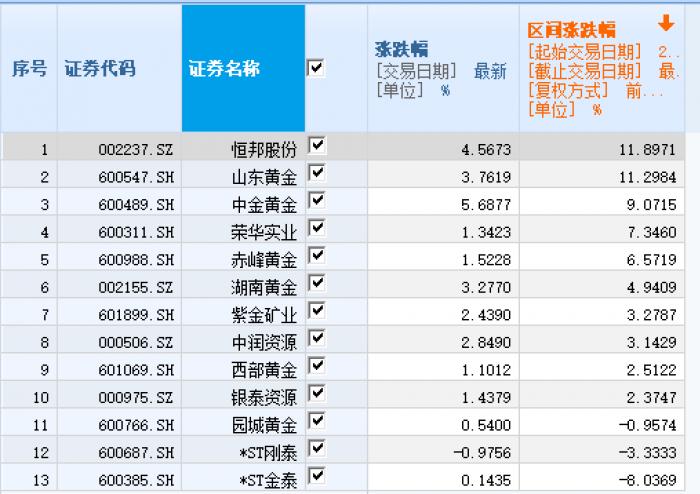Click the stock name 恒邦股份
This screenshot has height=494, width=700.
(264, 149)
